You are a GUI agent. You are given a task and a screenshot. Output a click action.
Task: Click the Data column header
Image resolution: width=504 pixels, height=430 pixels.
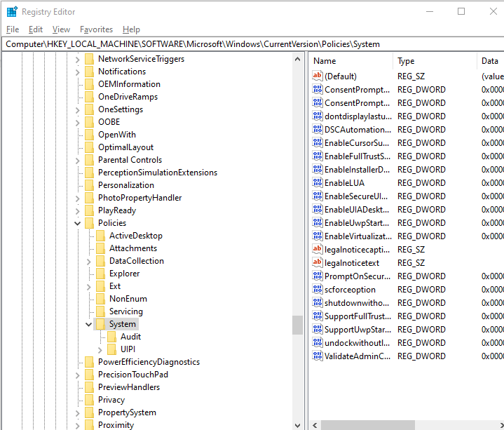[491, 61]
